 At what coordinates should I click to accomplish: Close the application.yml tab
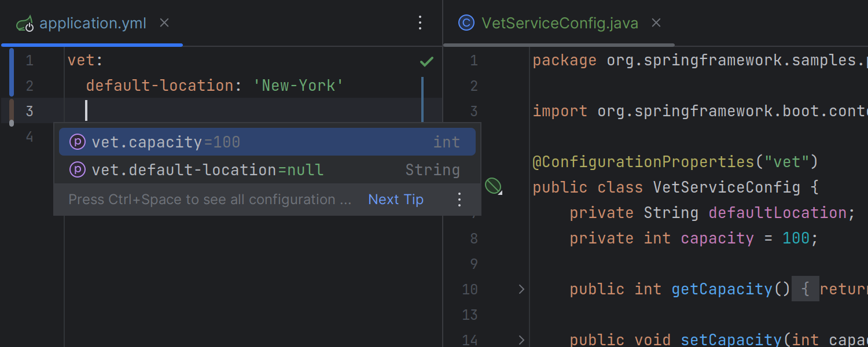tap(164, 23)
